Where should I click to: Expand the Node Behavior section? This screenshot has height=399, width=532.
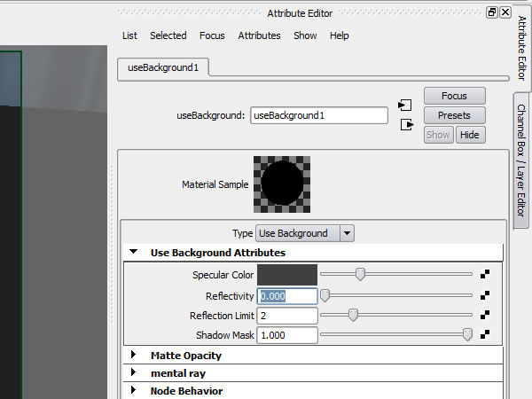133,390
